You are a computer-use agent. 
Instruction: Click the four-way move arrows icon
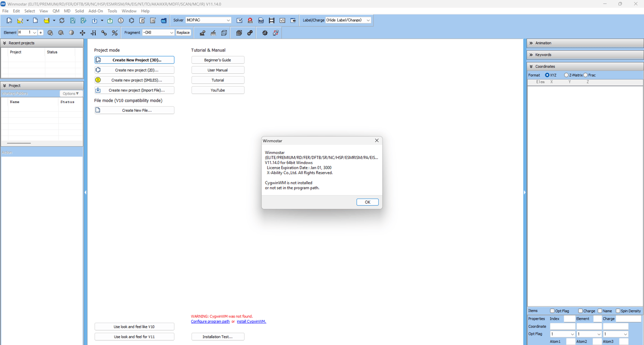[x=82, y=33]
